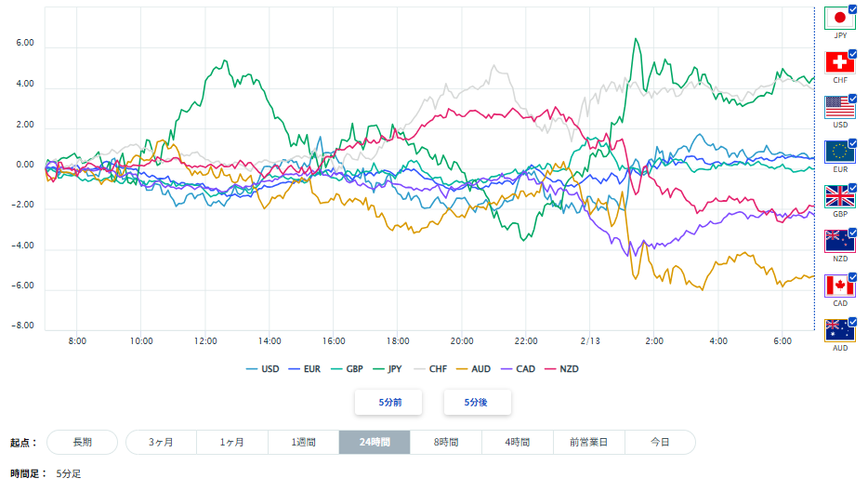
Task: Uncheck the AUD currency checkbox
Action: 852,322
